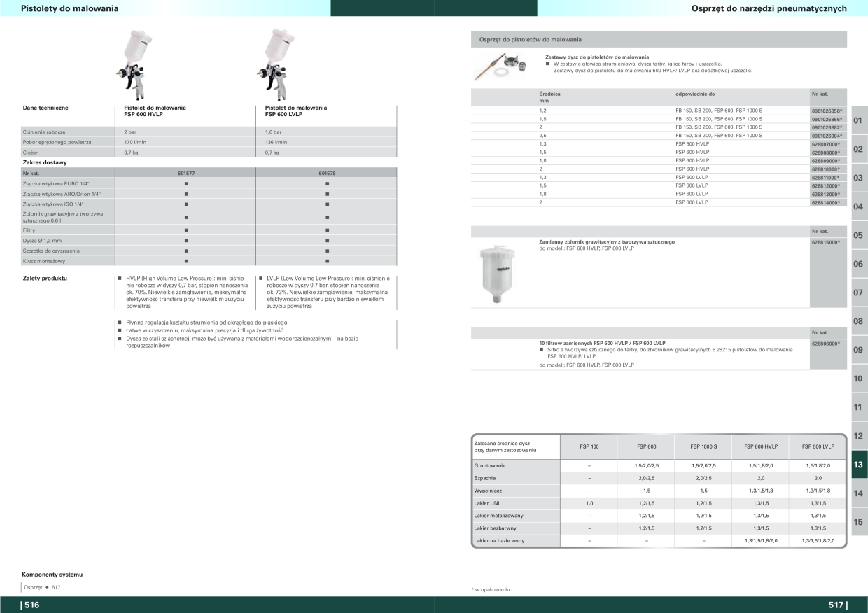
Task: Select gravity cup order number 628815000*
Action: pyautogui.click(x=826, y=242)
